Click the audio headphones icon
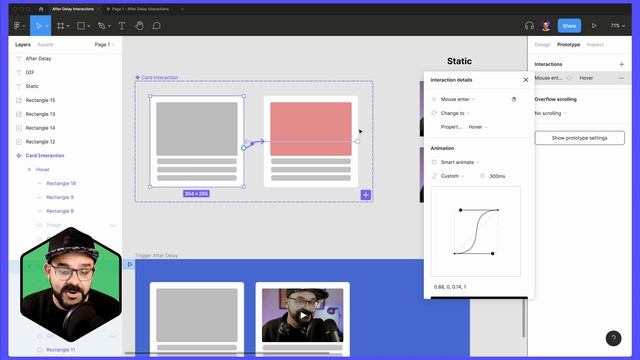Screen dimensions: 640x360 point(529,26)
